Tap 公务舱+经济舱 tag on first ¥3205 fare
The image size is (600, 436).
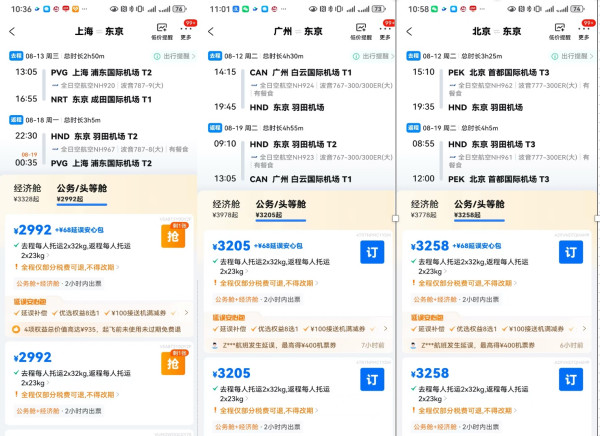point(236,300)
